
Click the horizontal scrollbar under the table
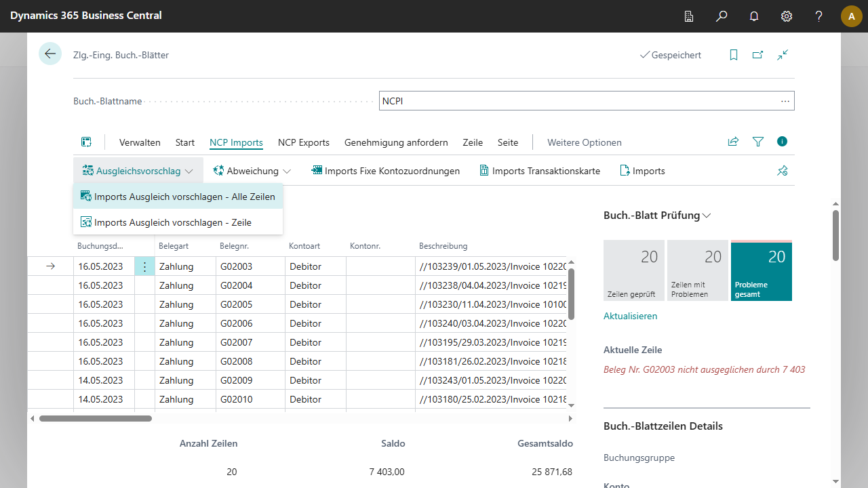[x=95, y=418]
